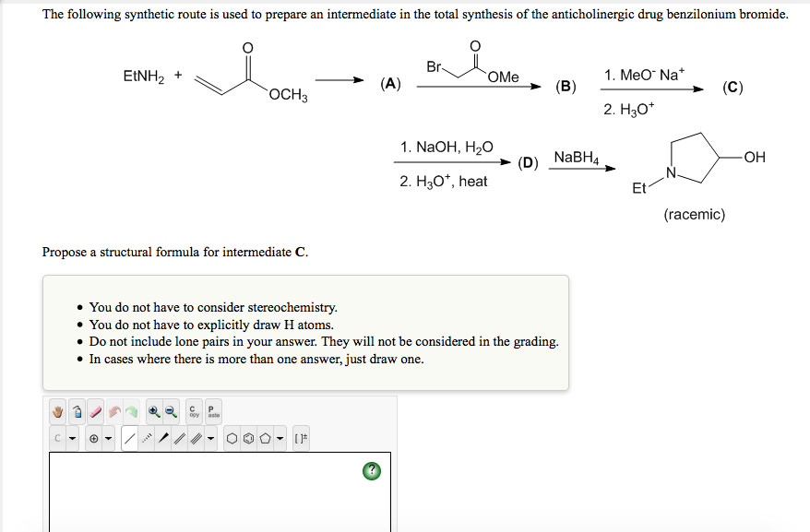Select the solid wedge bond tool
The height and width of the screenshot is (532, 810).
tap(163, 437)
